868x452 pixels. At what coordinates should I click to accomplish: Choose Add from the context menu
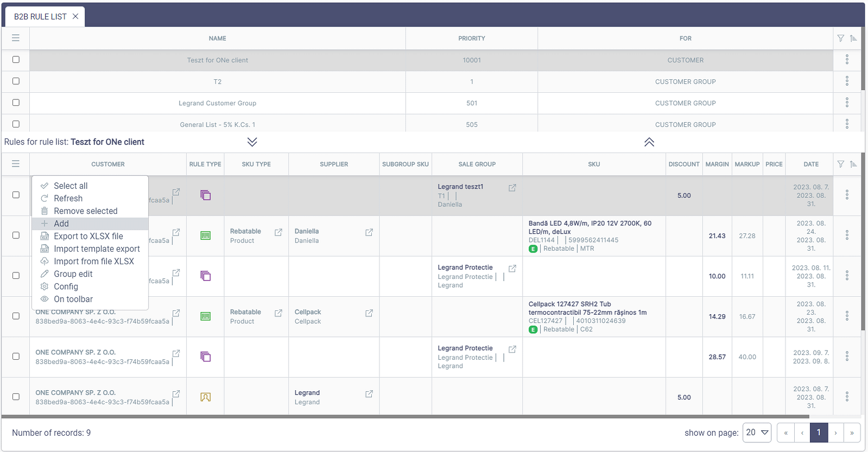(x=61, y=224)
